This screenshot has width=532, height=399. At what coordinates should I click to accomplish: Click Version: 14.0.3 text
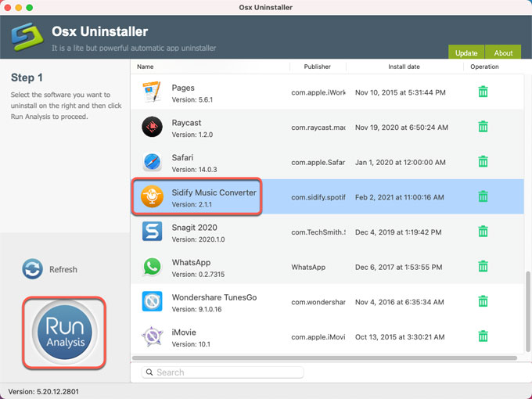tap(194, 169)
